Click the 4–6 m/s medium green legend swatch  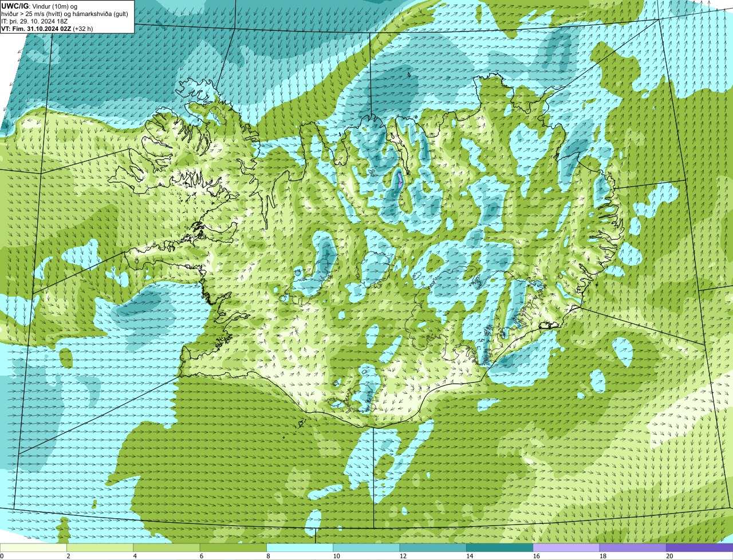coord(167,547)
